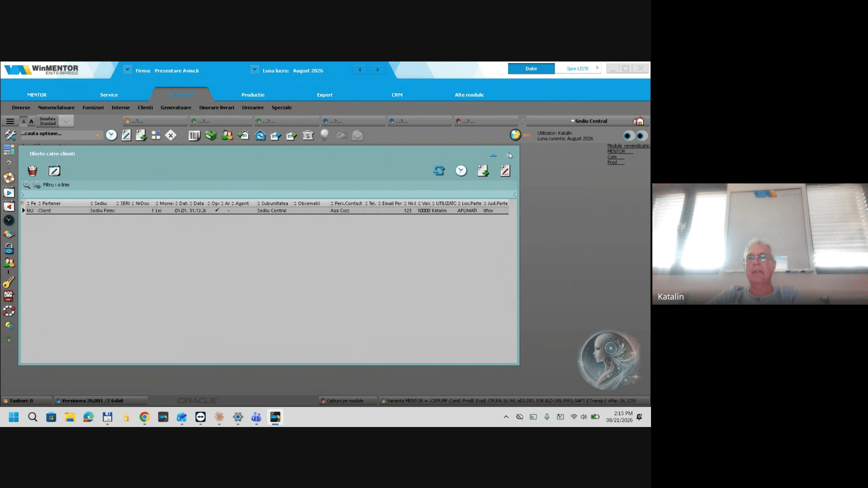Open the Nomenclatoare menu
Screen dimensions: 868x488
[57, 108]
